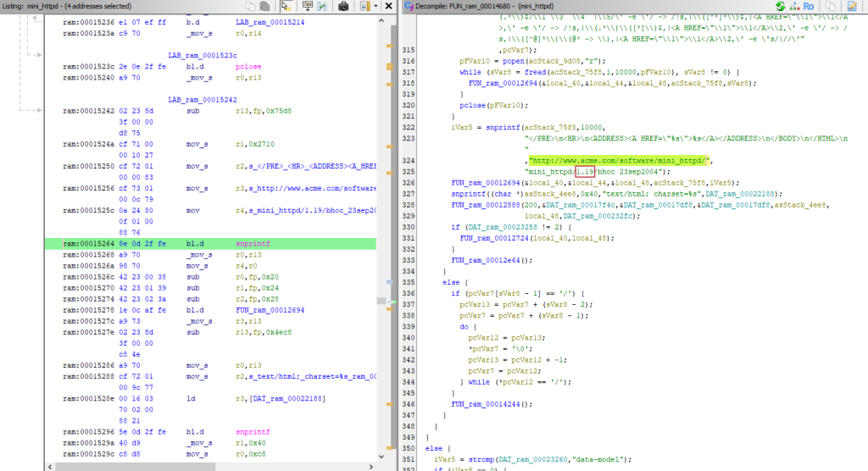
Task: Toggle the Ro read-only display button
Action: [x=808, y=7]
